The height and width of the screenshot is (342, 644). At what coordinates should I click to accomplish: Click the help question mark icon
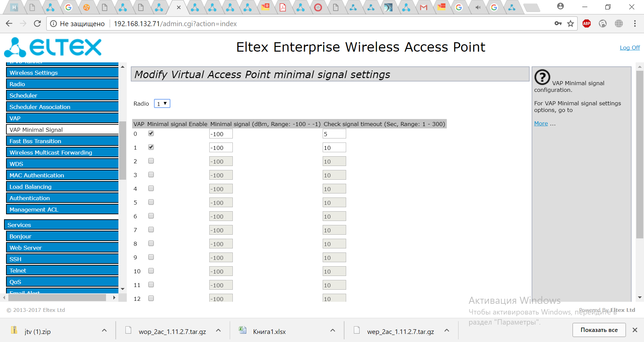(542, 77)
